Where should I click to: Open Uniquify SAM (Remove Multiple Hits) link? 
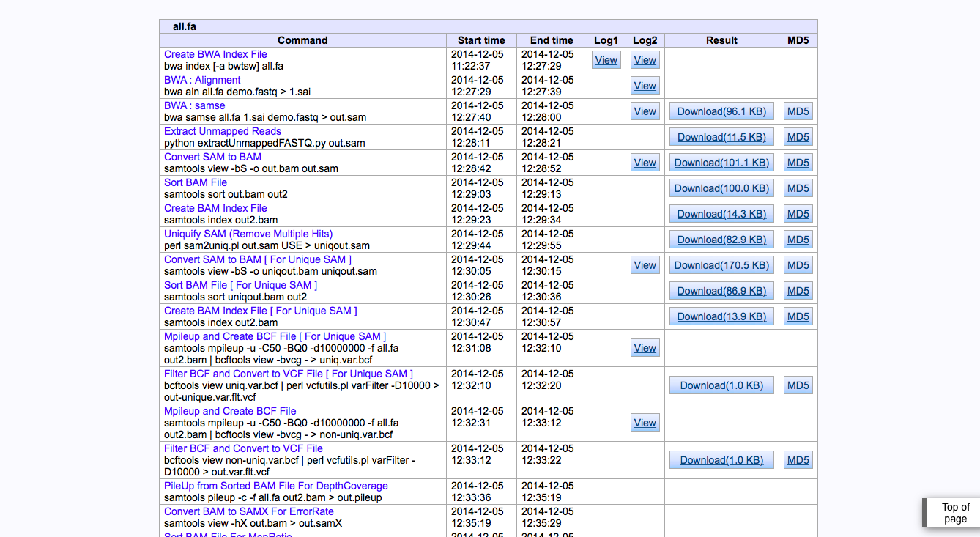click(x=248, y=234)
